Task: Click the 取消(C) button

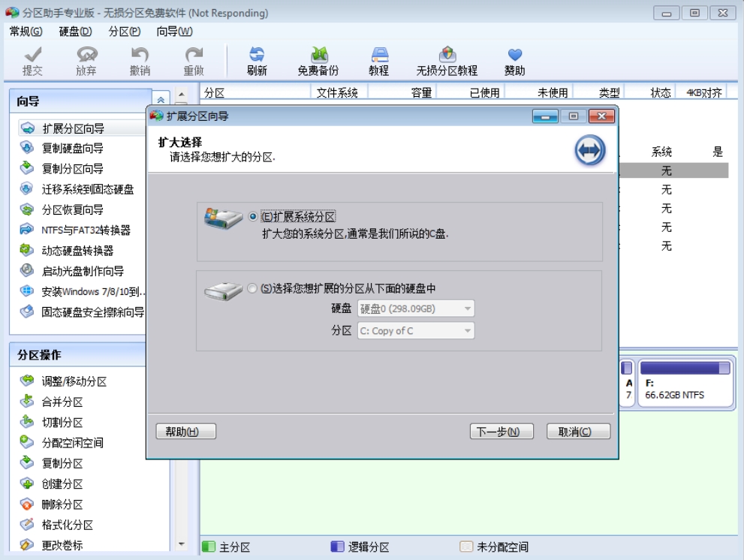Action: (x=578, y=432)
